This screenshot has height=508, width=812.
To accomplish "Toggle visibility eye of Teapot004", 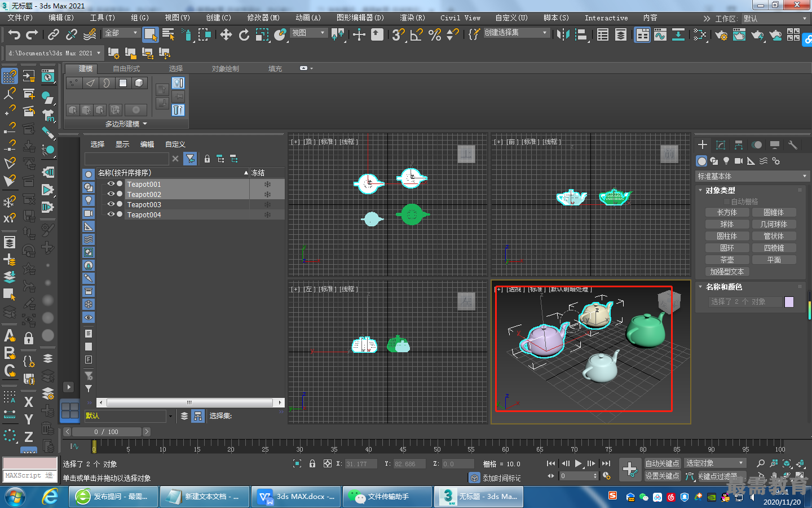I will point(111,214).
